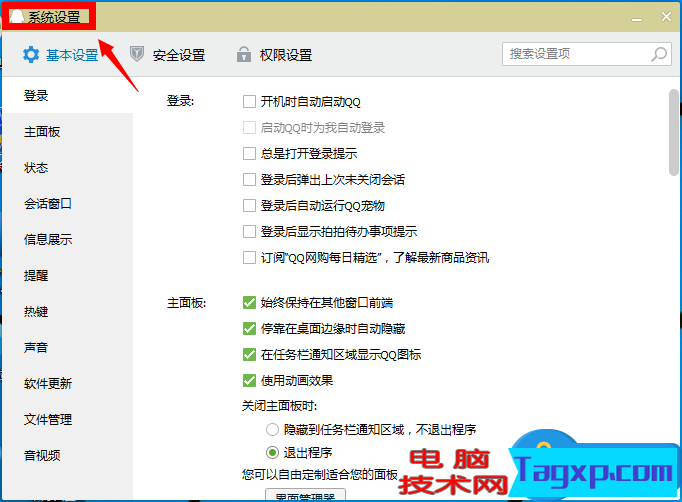Select 主面板 in the left sidebar
Screen dimensions: 682x502
click(67, 131)
